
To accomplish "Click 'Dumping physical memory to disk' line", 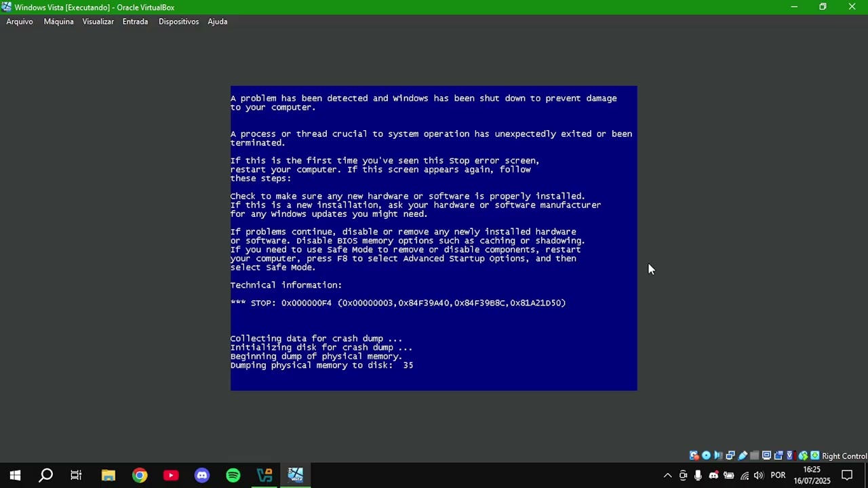I will pos(321,365).
